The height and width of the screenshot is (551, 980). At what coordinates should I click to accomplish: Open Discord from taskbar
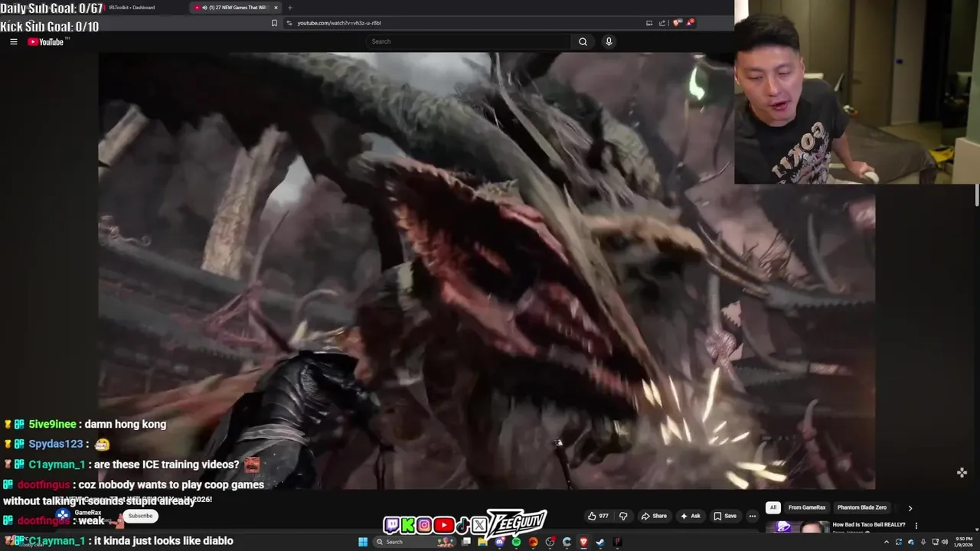(x=499, y=542)
